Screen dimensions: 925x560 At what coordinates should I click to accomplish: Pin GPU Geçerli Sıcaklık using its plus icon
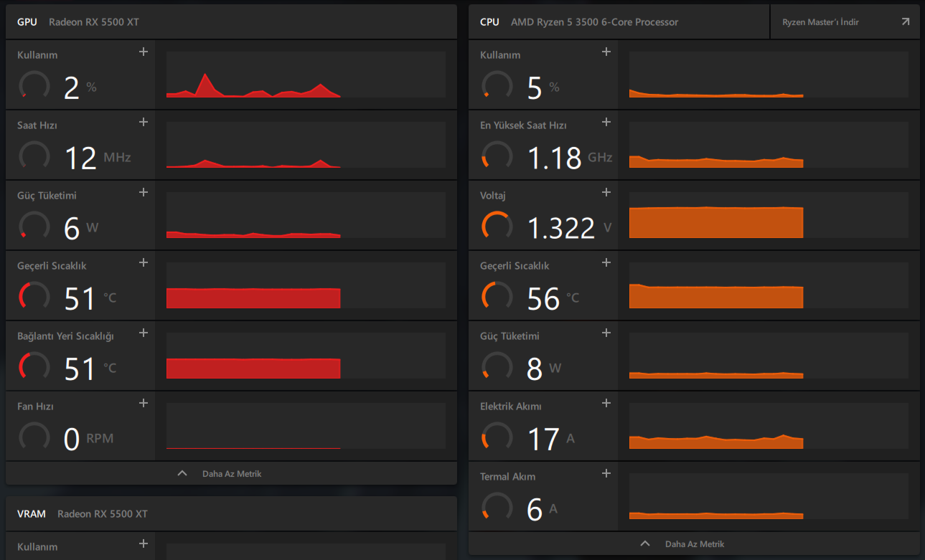click(x=144, y=262)
